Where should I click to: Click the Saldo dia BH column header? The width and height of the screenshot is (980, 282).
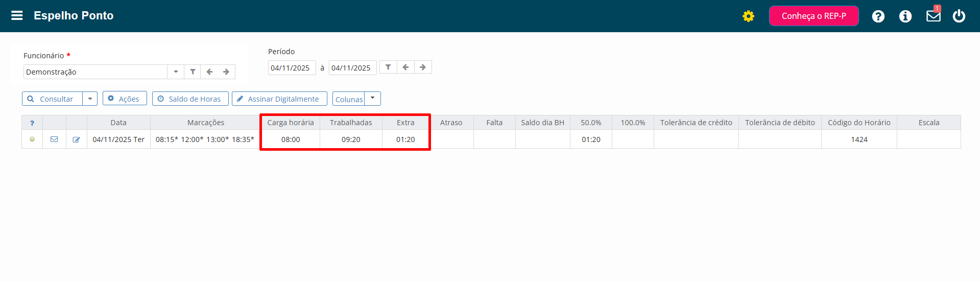(542, 123)
